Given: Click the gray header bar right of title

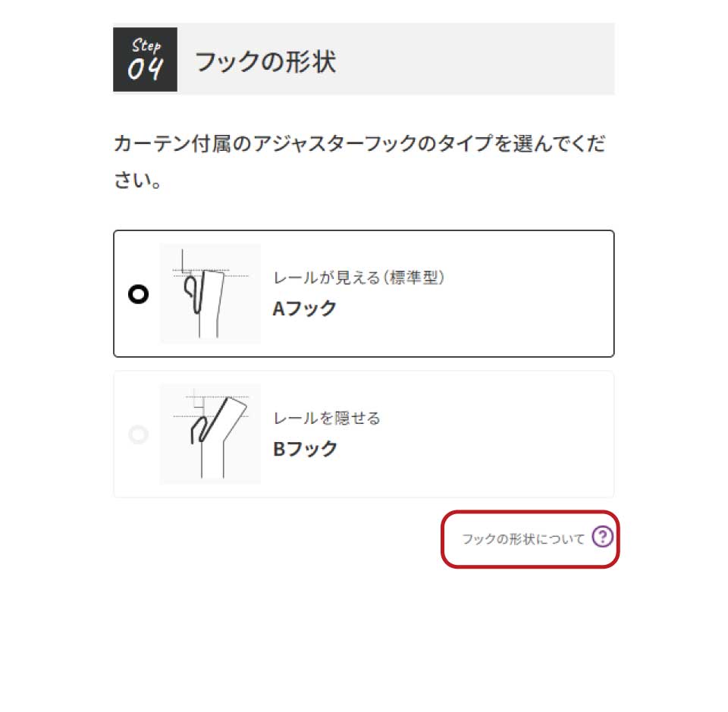Looking at the screenshot, I should tap(493, 59).
